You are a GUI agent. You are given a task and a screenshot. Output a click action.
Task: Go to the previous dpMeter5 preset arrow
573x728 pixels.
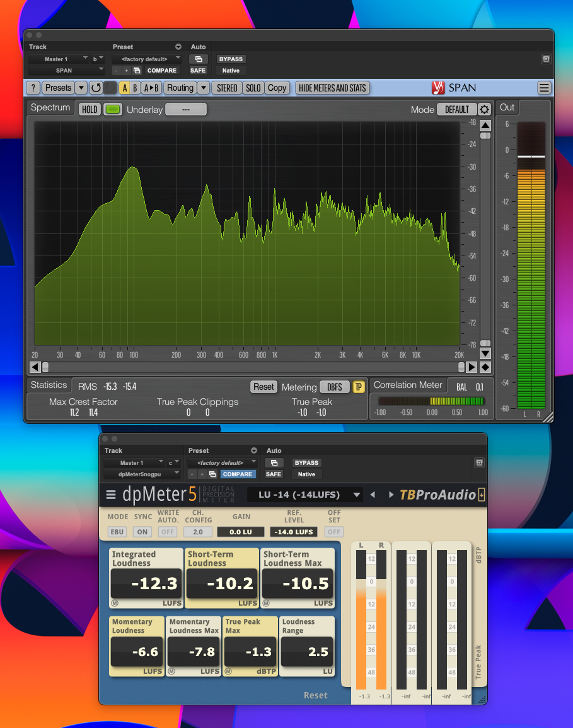click(x=373, y=495)
